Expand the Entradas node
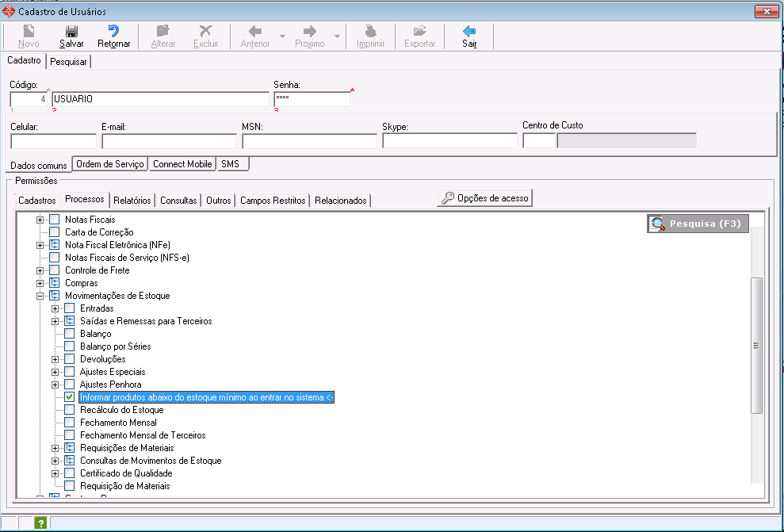This screenshot has height=532, width=784. (55, 308)
